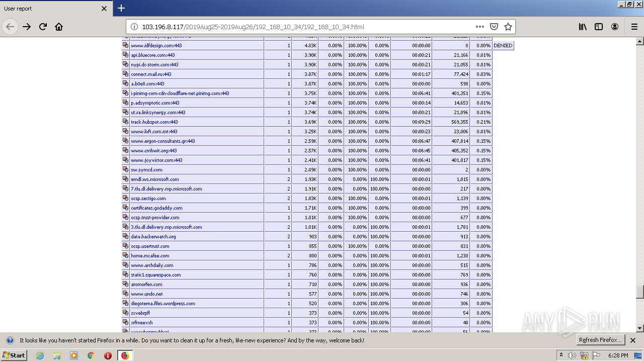Viewport: 644px width, 362px height.
Task: Open link certificates.godaddy.com
Action: 156,208
